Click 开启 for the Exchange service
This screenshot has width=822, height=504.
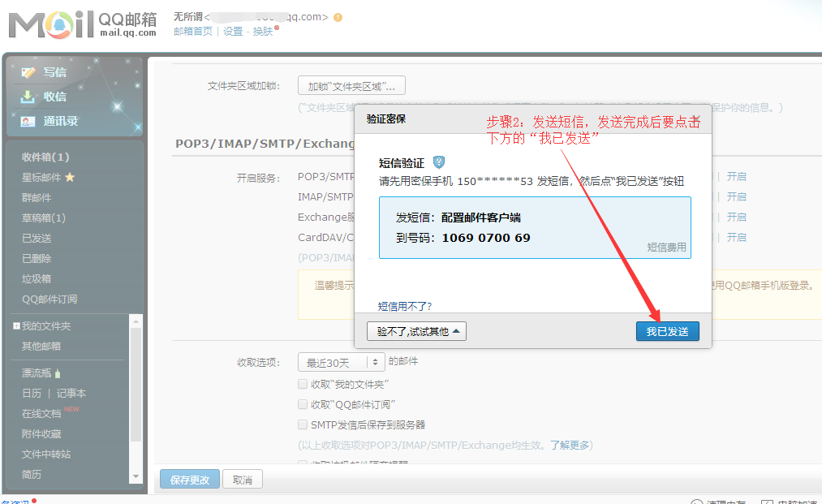[736, 218]
